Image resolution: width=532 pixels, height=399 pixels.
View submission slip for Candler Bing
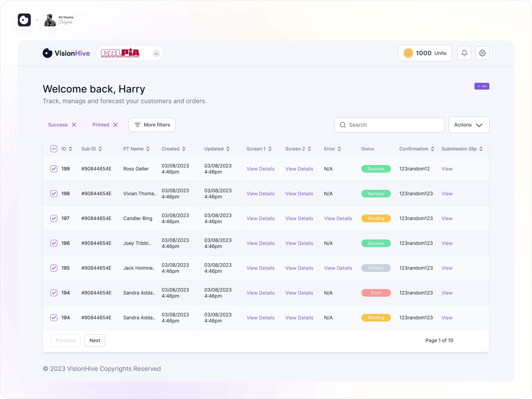click(x=447, y=218)
